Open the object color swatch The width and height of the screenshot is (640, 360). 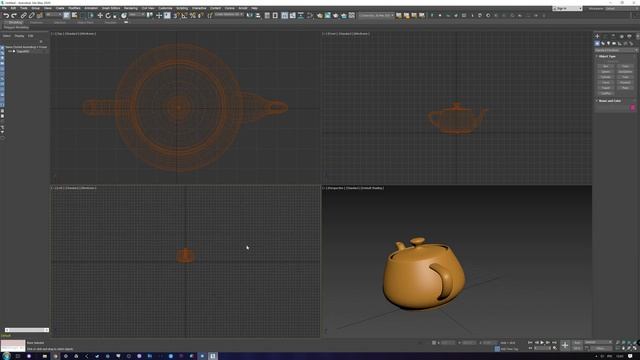[633, 107]
